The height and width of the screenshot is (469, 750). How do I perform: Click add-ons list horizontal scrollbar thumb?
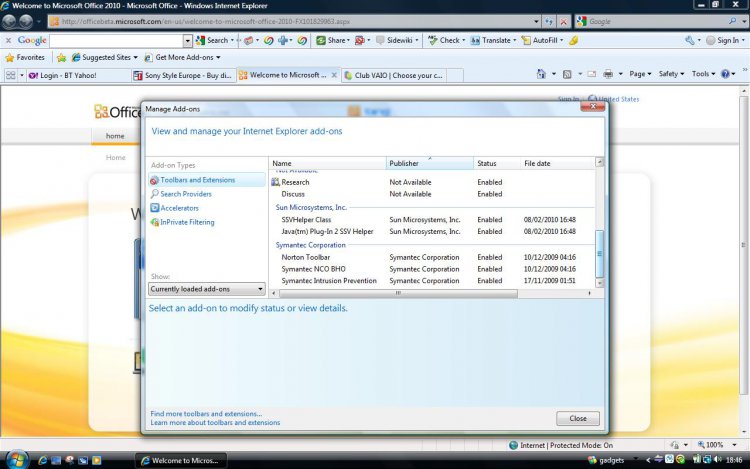click(398, 293)
